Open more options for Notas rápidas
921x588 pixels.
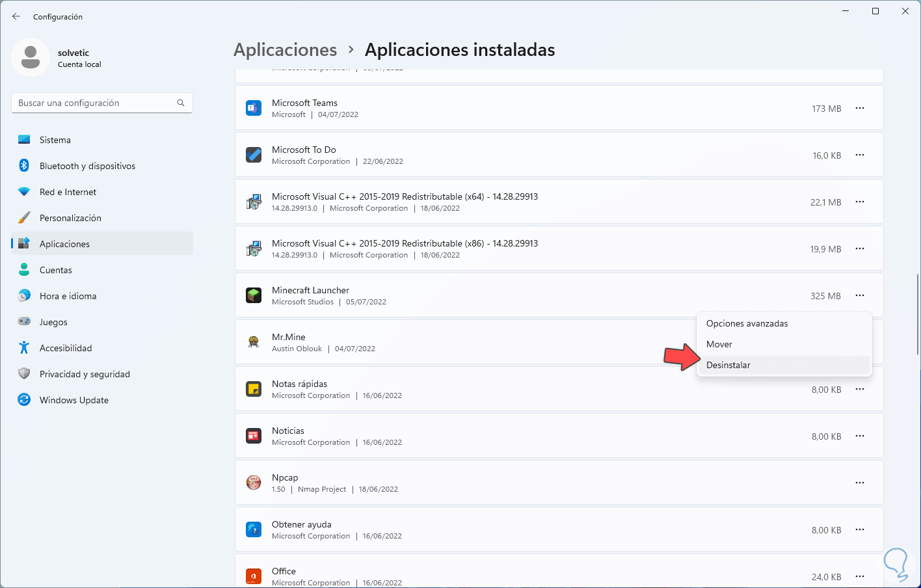(x=860, y=389)
